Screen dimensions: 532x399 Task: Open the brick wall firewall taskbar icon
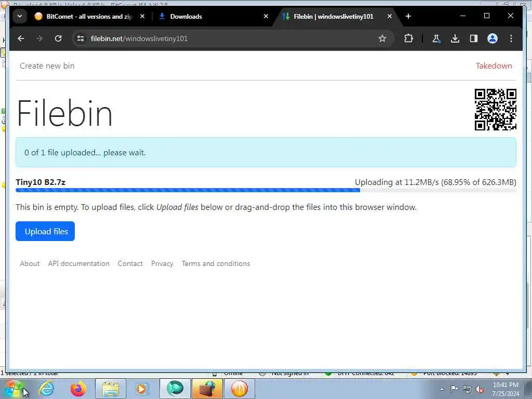pos(207,389)
